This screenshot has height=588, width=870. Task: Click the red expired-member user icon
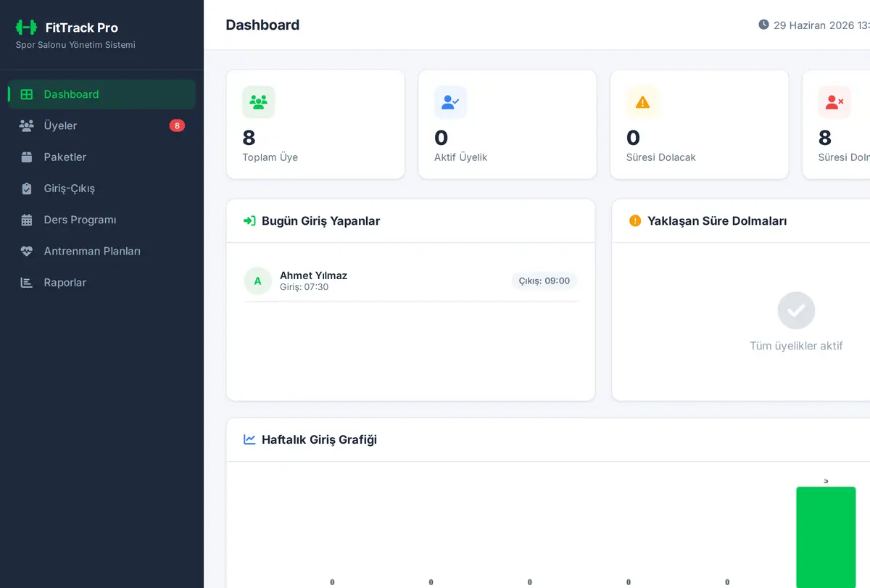(x=835, y=102)
